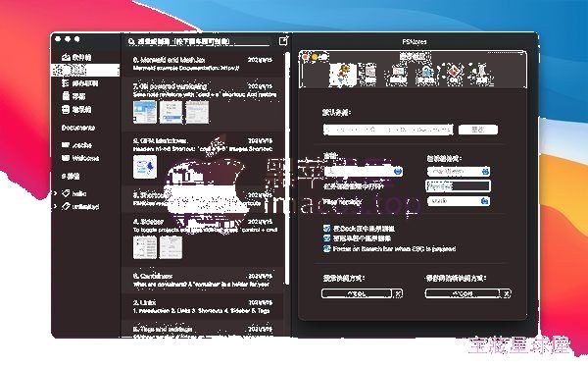Image resolution: width=588 pixels, height=368 pixels.
Task: Open the Inbox sidebar item
Action: tap(76, 57)
